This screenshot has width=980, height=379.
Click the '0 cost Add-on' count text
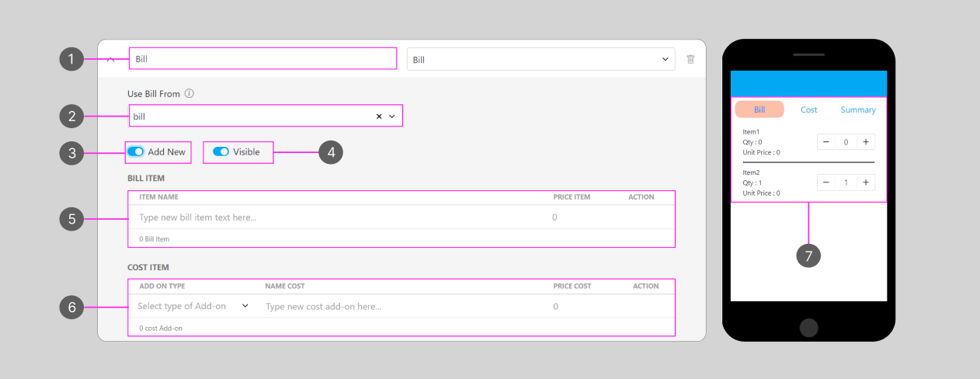pyautogui.click(x=161, y=329)
